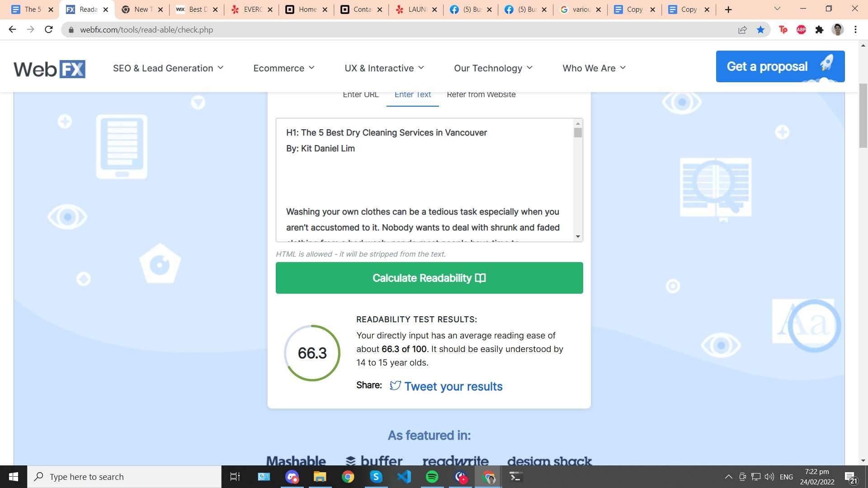The image size is (868, 488).
Task: Go back with browser back arrow
Action: 12,29
